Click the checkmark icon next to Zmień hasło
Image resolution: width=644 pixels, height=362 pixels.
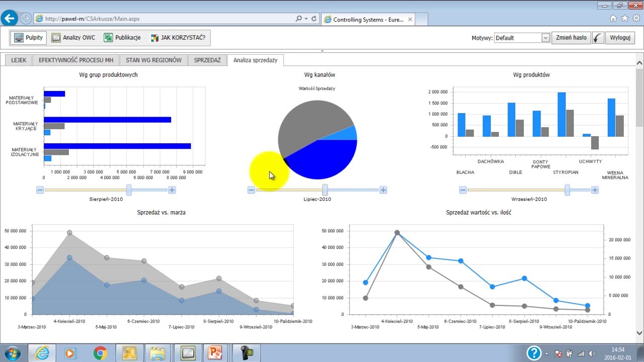[x=598, y=38]
